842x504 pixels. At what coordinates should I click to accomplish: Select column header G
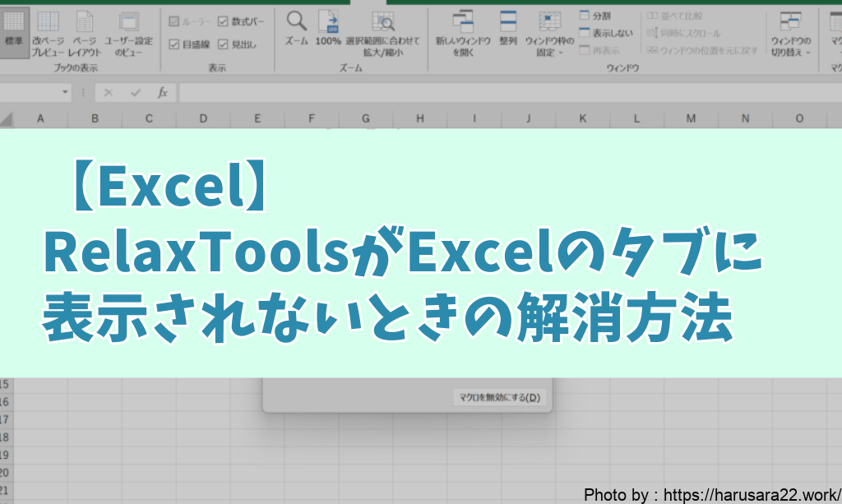365,119
